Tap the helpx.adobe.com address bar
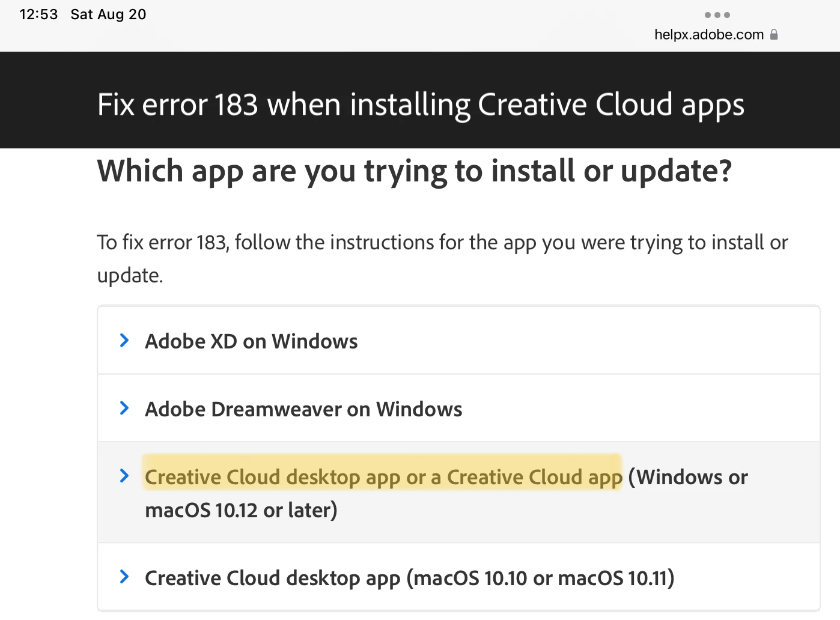Image resolution: width=840 pixels, height=620 pixels. click(x=709, y=35)
